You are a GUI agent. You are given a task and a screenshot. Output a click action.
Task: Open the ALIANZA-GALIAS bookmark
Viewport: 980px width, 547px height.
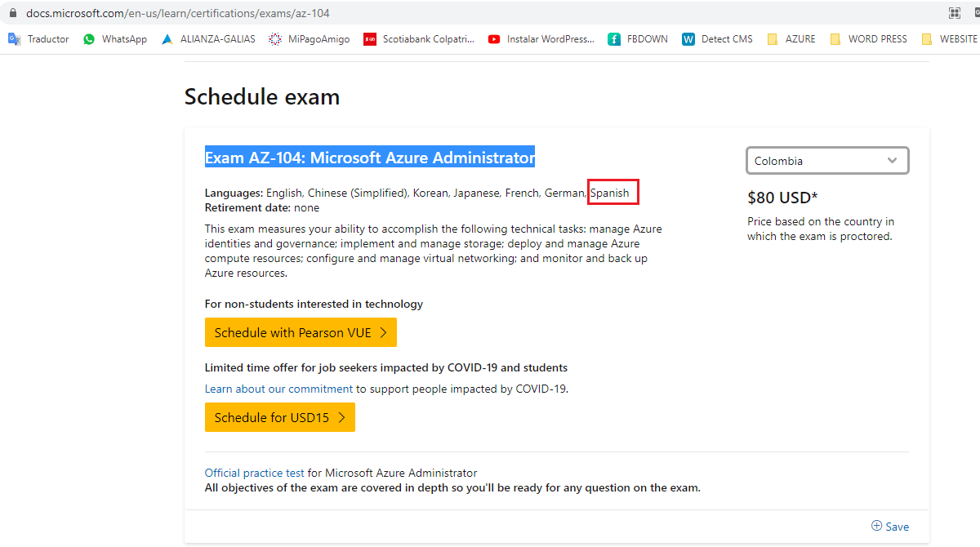point(208,38)
